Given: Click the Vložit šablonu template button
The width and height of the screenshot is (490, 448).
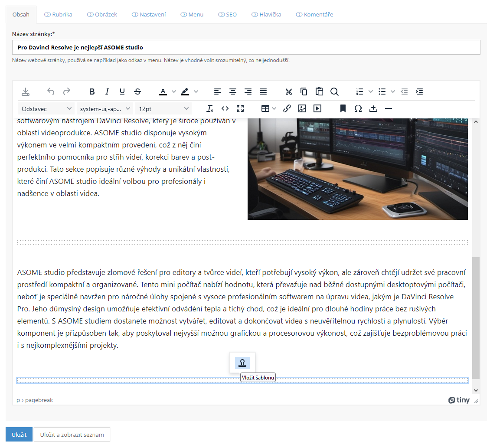Looking at the screenshot, I should tap(242, 363).
